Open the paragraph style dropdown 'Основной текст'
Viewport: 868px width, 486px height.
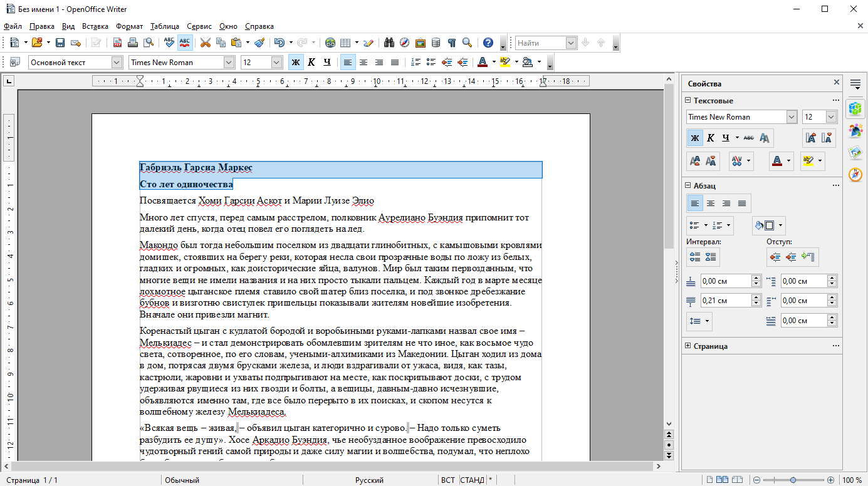pos(117,62)
